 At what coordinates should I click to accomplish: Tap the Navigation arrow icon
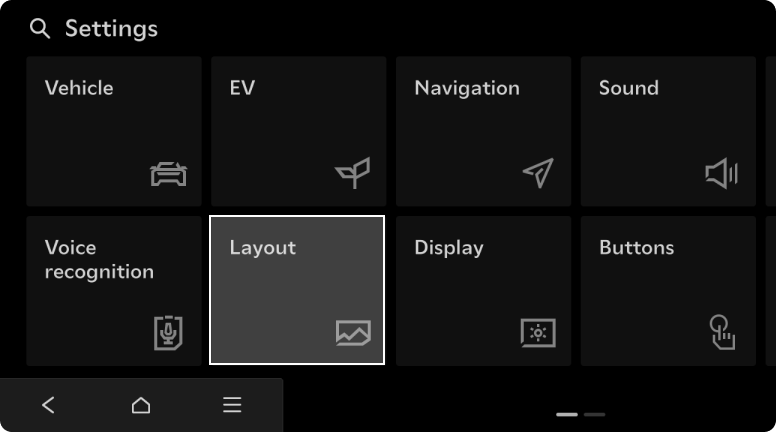point(537,173)
